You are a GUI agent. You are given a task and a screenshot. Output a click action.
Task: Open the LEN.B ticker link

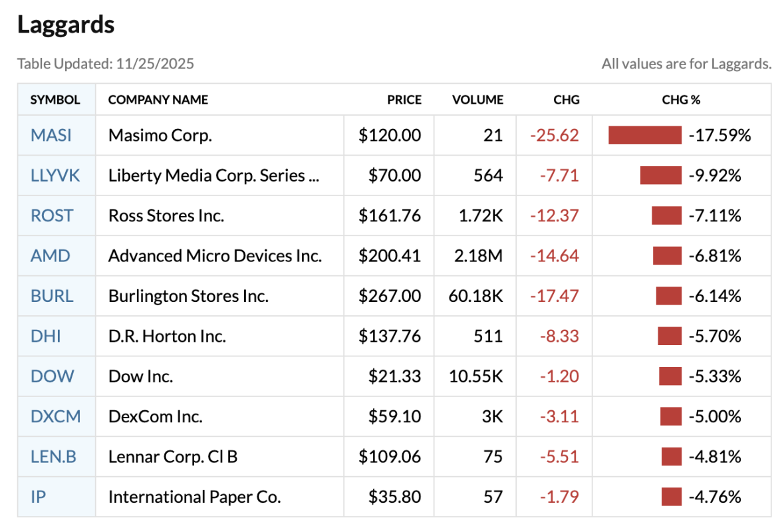coord(55,457)
